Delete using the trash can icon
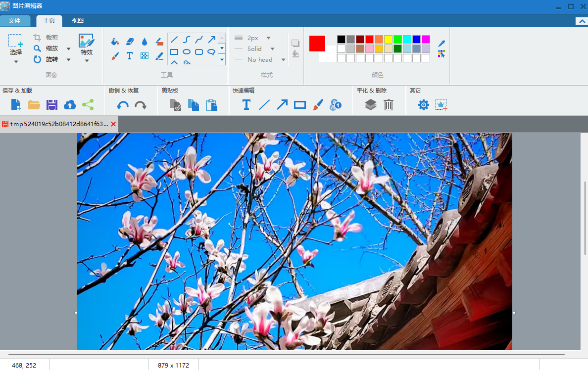 pos(389,104)
